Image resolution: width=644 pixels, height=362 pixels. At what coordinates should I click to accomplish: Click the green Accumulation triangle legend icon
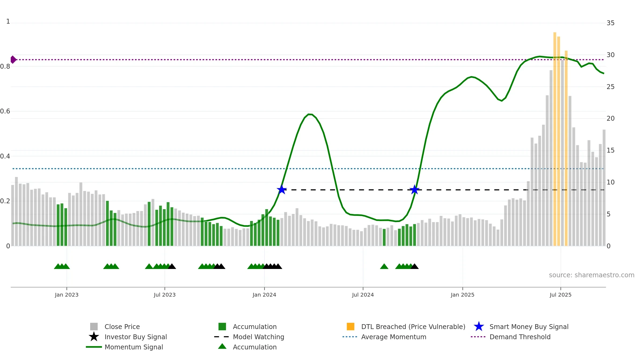click(222, 346)
